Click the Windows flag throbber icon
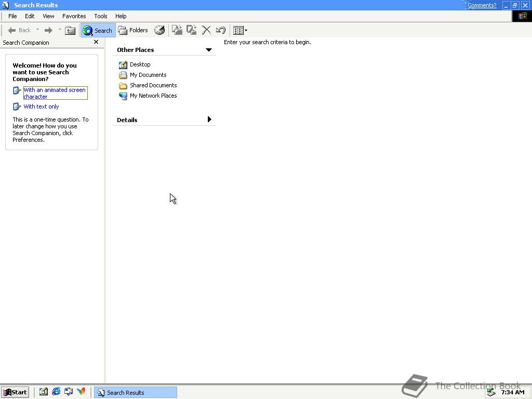 [522, 16]
